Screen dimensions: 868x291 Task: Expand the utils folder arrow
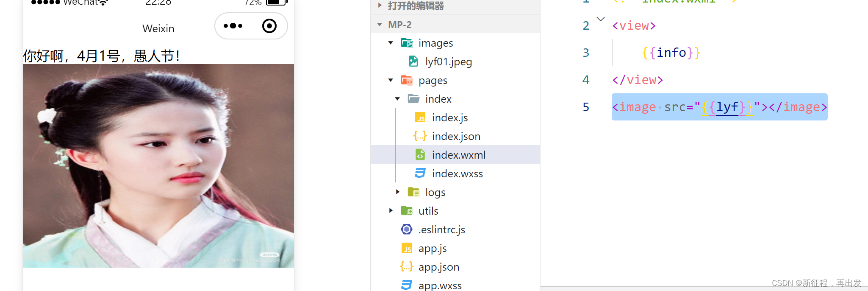pos(391,211)
